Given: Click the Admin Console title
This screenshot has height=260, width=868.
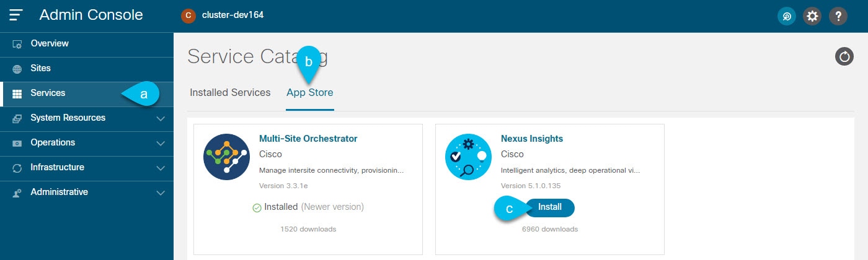Looking at the screenshot, I should (x=91, y=15).
